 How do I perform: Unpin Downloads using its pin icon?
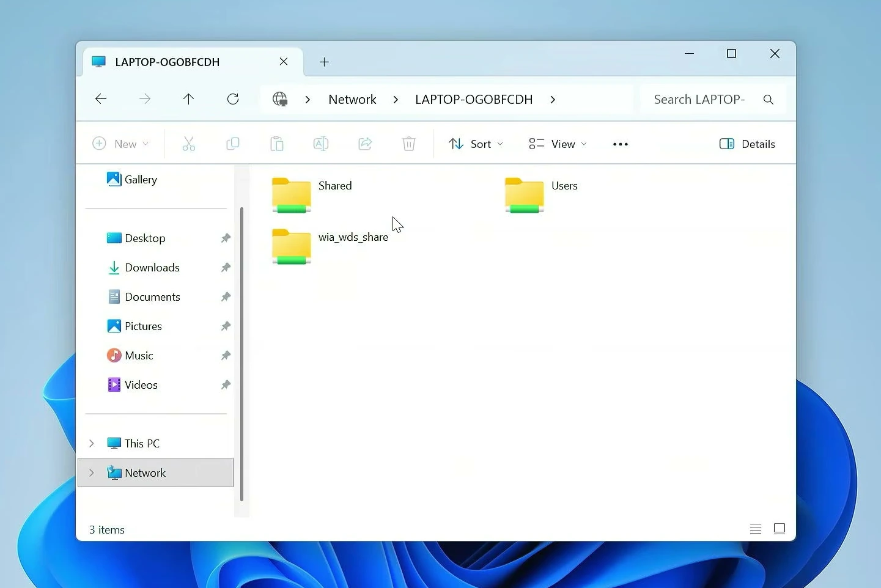pos(226,268)
